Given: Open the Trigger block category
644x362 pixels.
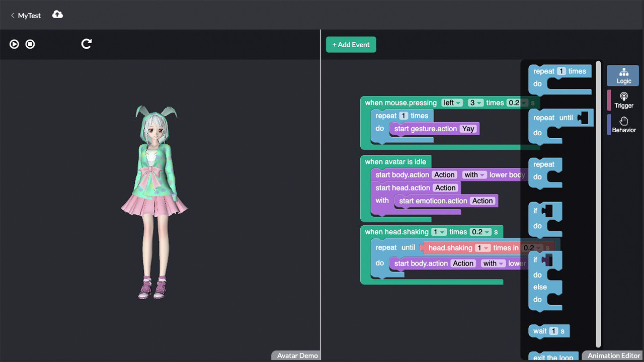Looking at the screenshot, I should coord(623,100).
